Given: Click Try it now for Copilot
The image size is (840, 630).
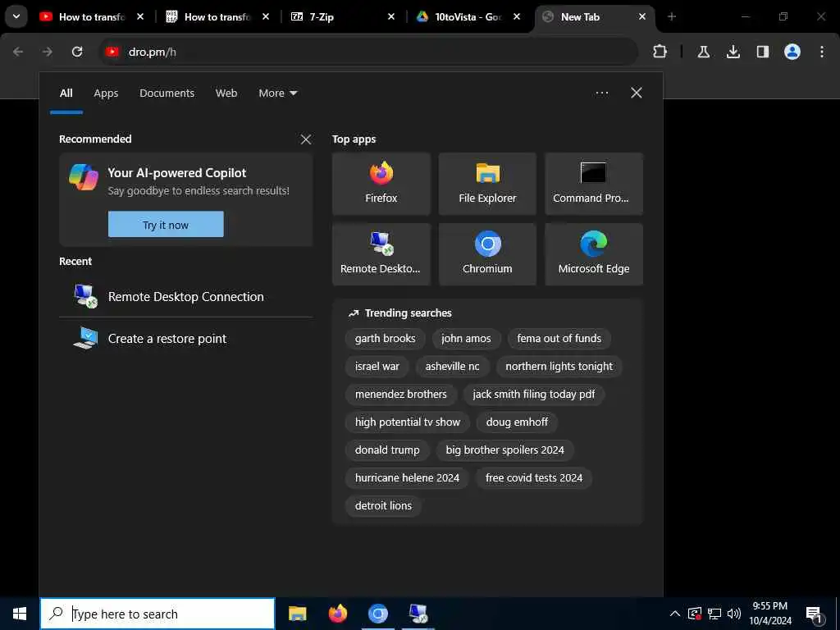Looking at the screenshot, I should click(166, 225).
